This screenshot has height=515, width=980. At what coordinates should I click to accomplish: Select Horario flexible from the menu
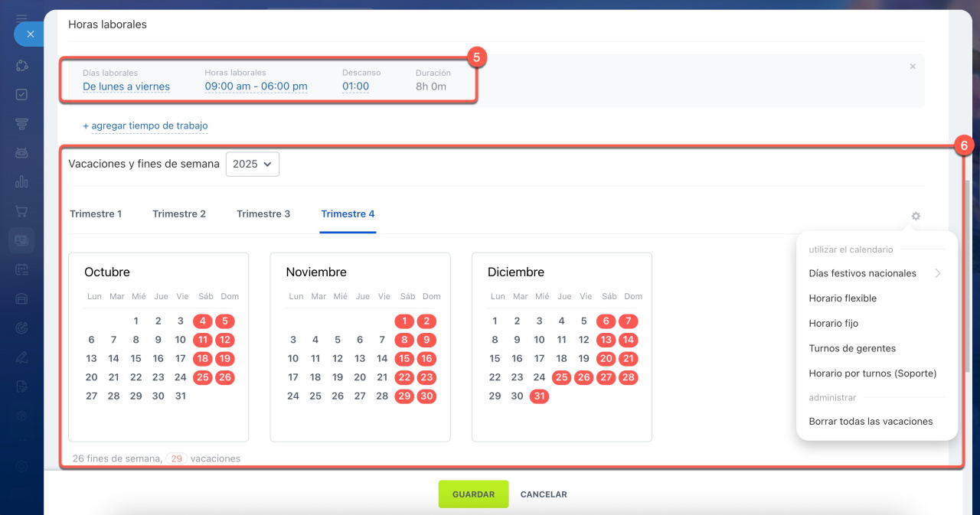pos(842,298)
